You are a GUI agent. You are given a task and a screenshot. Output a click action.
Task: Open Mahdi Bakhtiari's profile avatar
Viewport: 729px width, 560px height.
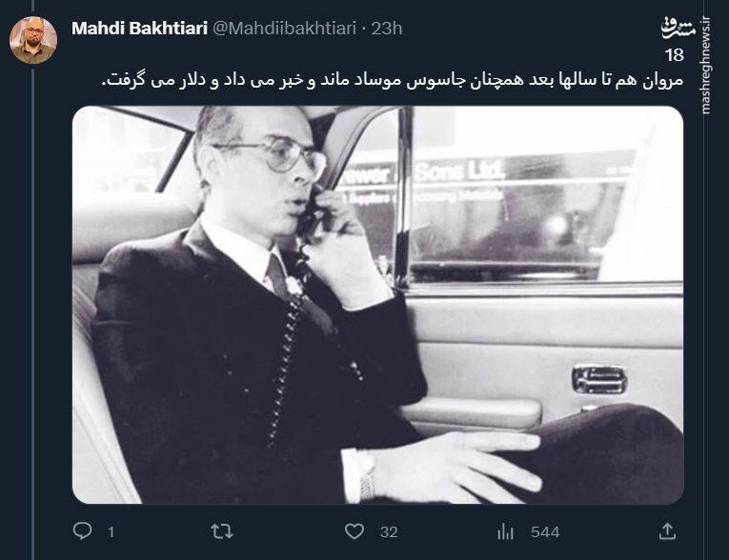pos(33,40)
